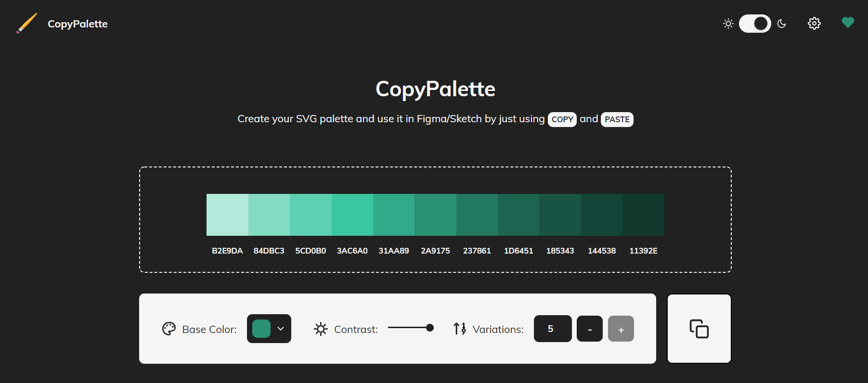
Task: Click the moon dark-mode icon
Action: 782,24
